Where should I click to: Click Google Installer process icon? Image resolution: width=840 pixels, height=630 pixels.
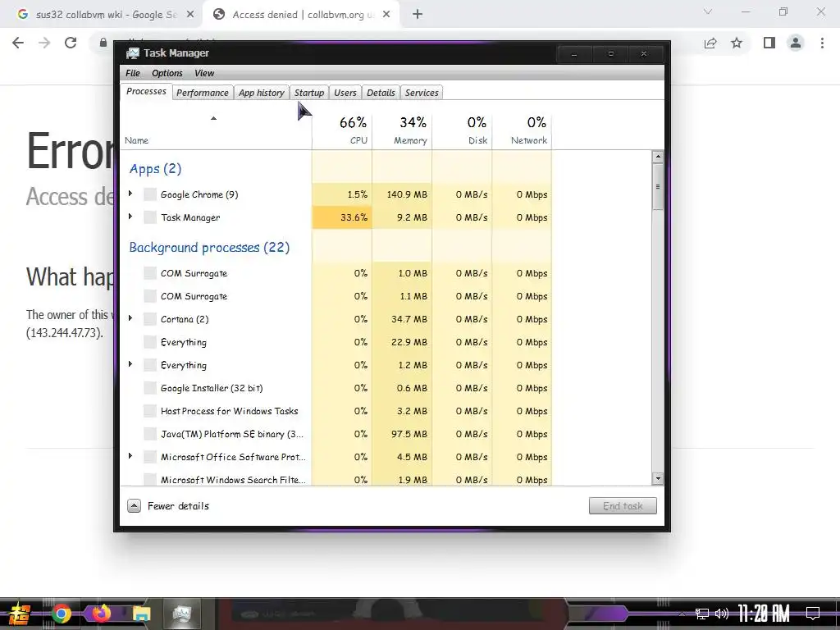point(150,388)
